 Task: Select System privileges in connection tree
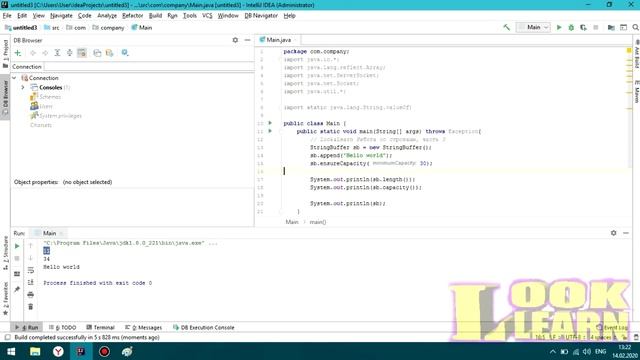[56, 116]
